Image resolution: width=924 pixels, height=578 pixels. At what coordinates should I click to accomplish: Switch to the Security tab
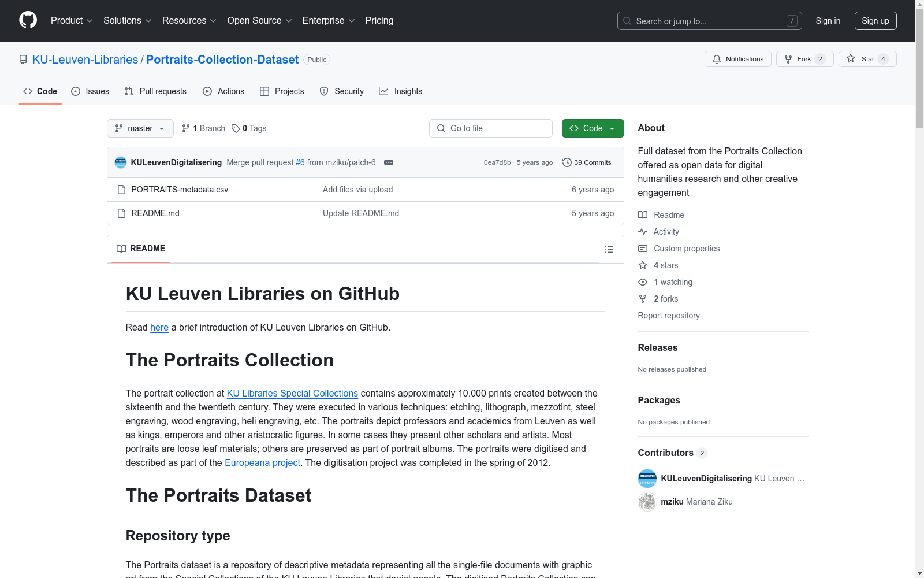coord(342,91)
